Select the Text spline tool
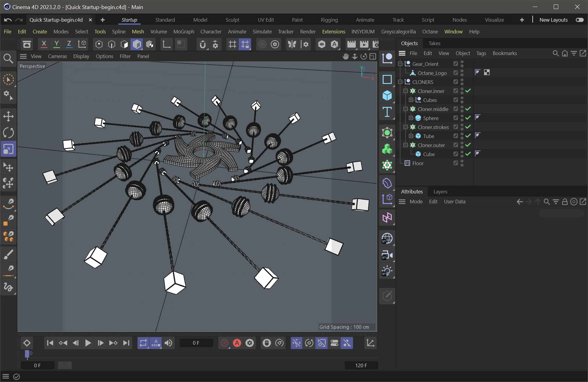The width and height of the screenshot is (588, 382). click(387, 112)
